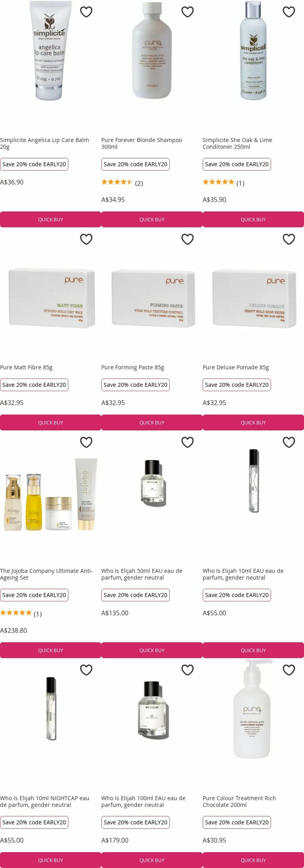Open Who Is Elijah 100ml EAU product title

point(143,801)
